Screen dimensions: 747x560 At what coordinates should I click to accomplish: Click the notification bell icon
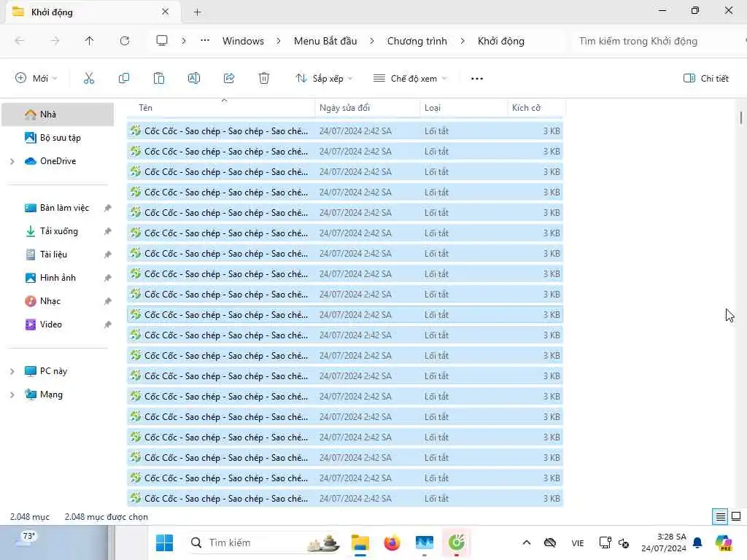click(x=697, y=542)
